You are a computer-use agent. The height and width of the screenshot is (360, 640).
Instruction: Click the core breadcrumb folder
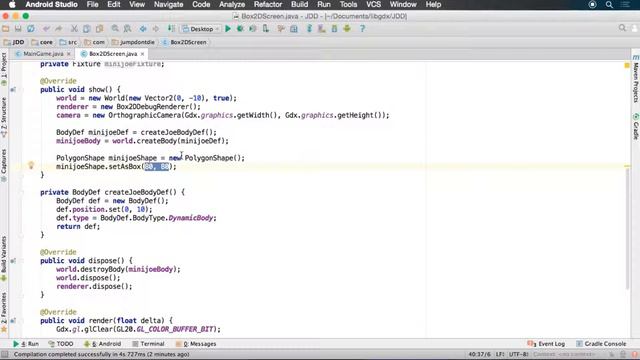42,42
